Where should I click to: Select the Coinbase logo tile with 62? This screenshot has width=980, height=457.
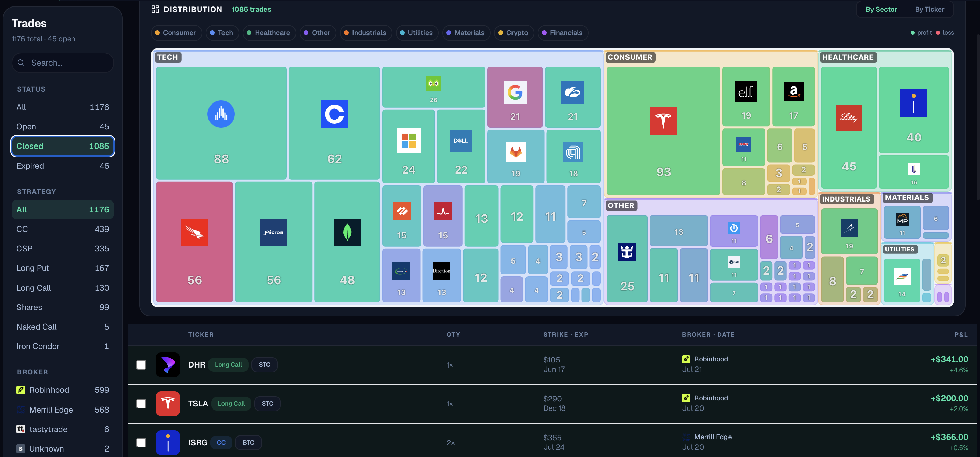[334, 123]
